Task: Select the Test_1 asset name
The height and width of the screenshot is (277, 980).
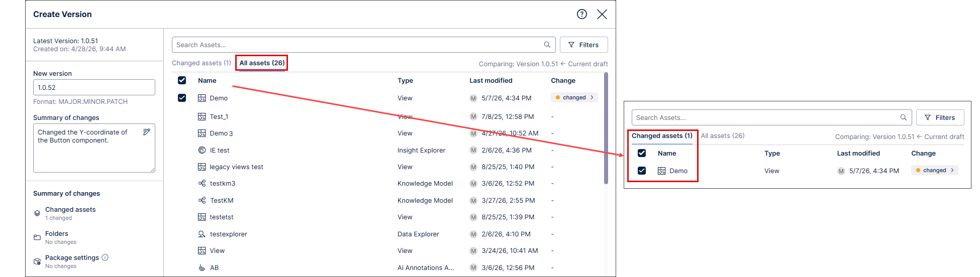Action: [x=219, y=116]
